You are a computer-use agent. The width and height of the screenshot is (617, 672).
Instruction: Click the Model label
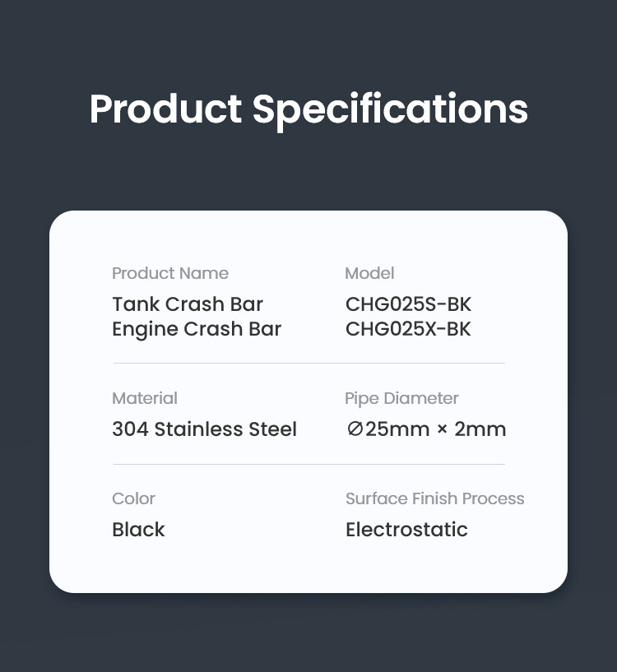pyautogui.click(x=369, y=273)
